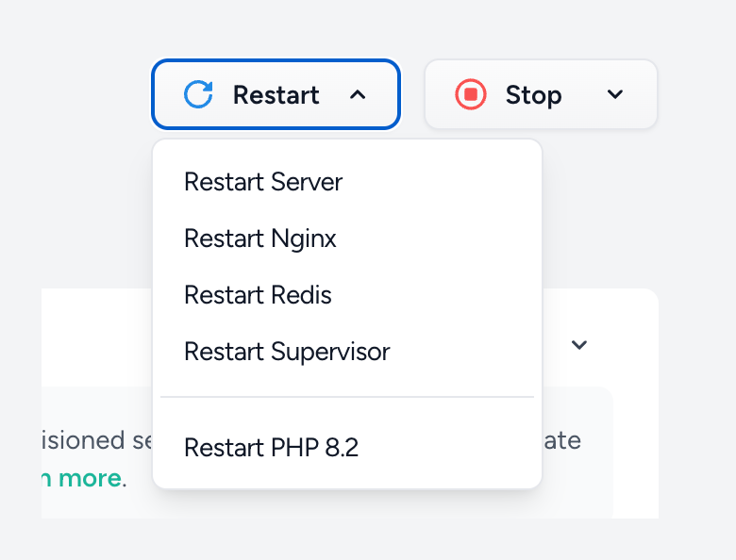Open the Stop dropdown chevron
Screen dimensions: 736x560
[x=615, y=94]
